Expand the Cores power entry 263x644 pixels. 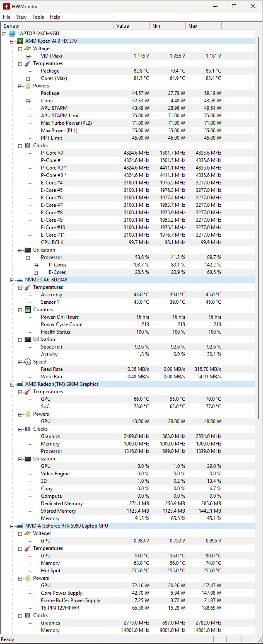(28, 101)
